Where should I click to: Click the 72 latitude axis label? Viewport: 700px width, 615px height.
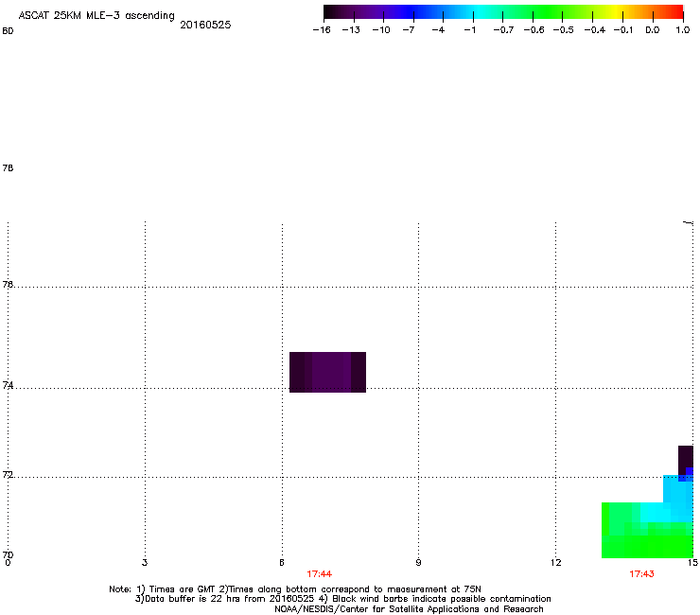tap(8, 475)
